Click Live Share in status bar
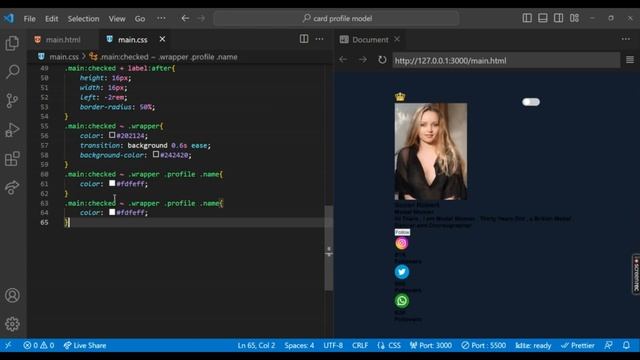Viewport: 640px width, 360px height. [x=85, y=345]
